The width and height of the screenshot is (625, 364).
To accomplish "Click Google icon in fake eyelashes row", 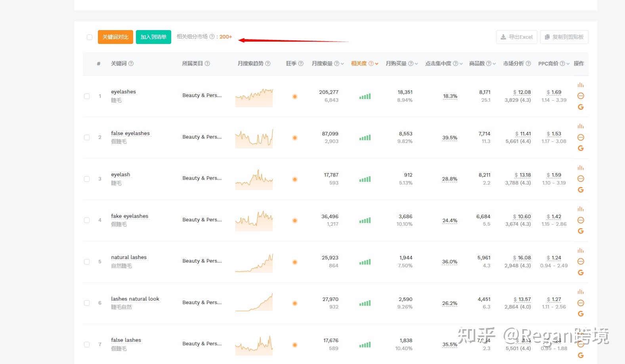I will coord(581,231).
